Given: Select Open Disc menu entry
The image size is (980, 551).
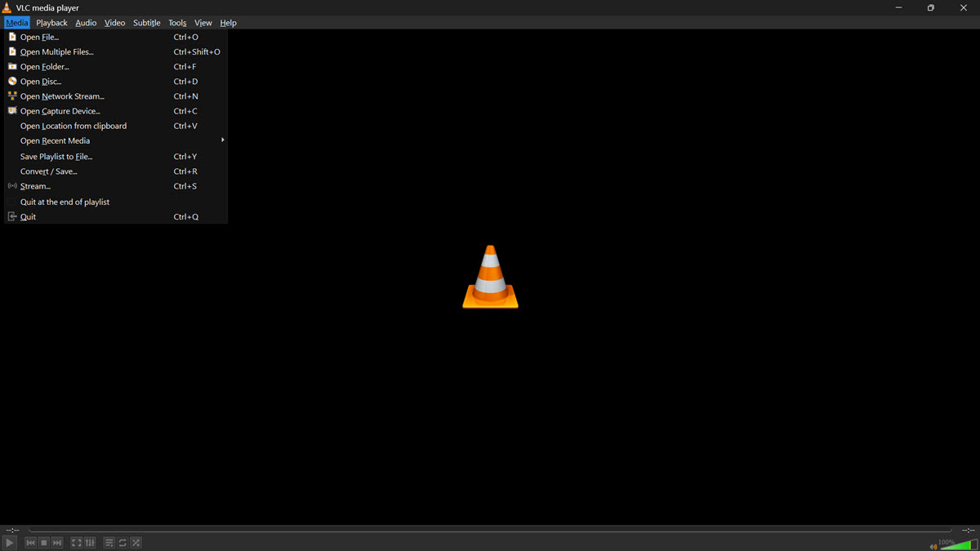Looking at the screenshot, I should coord(115,82).
